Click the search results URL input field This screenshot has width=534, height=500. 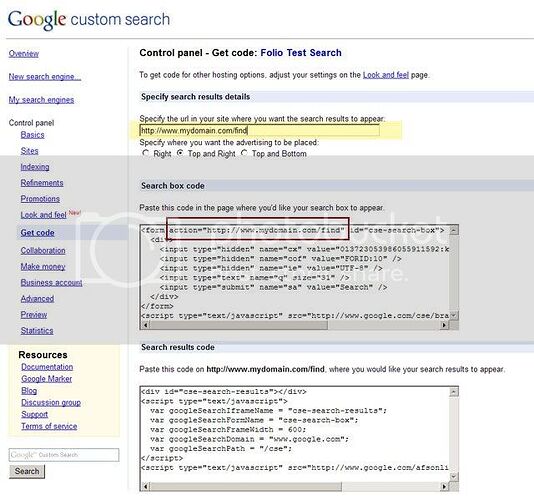tap(260, 130)
